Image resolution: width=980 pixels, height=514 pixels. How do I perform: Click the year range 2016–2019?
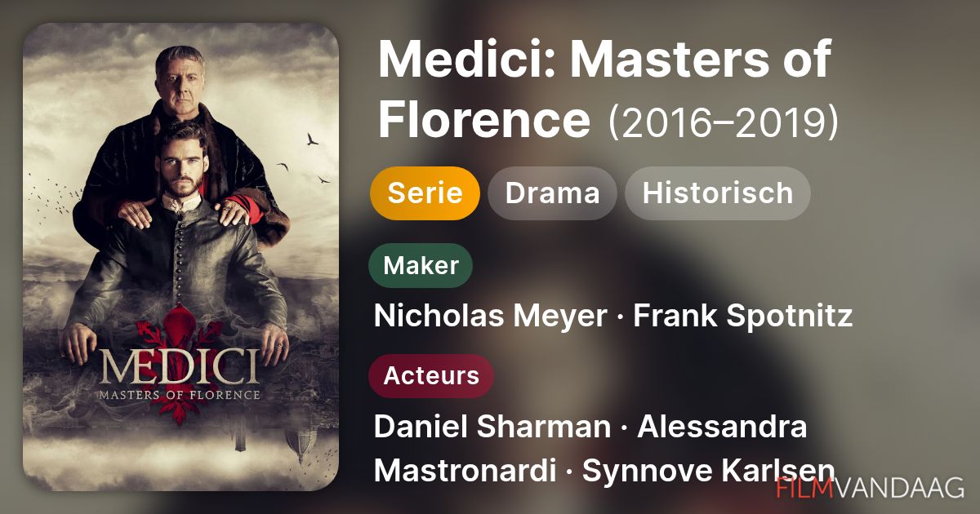(x=724, y=122)
